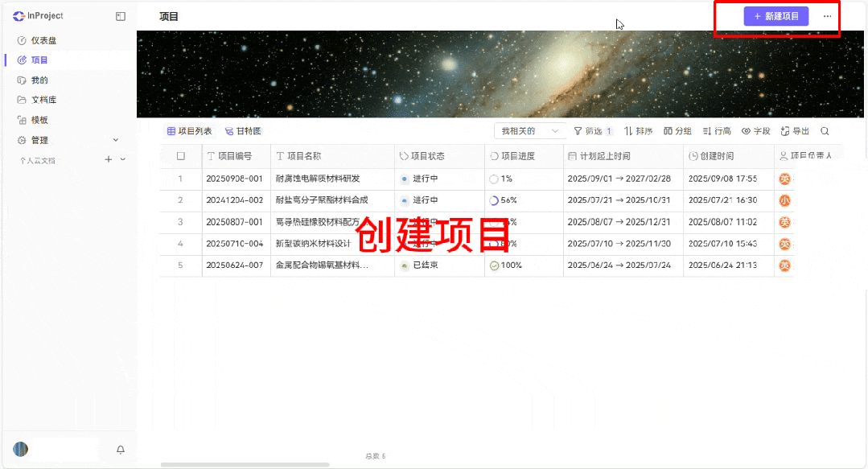Click the user avatar at bottom left
Viewport: 868px width, 469px height.
click(x=20, y=449)
